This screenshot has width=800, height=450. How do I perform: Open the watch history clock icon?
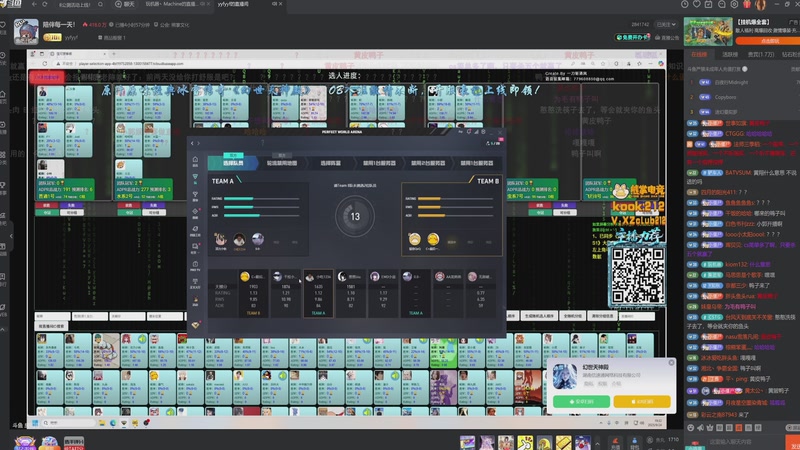pyautogui.click(x=685, y=4)
